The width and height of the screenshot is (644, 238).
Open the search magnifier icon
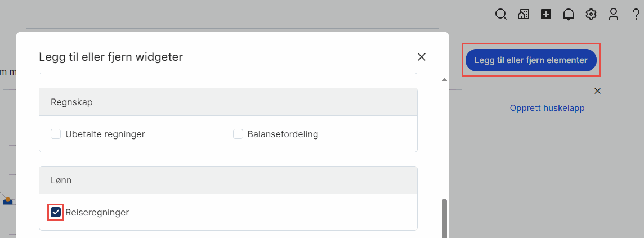(x=501, y=15)
